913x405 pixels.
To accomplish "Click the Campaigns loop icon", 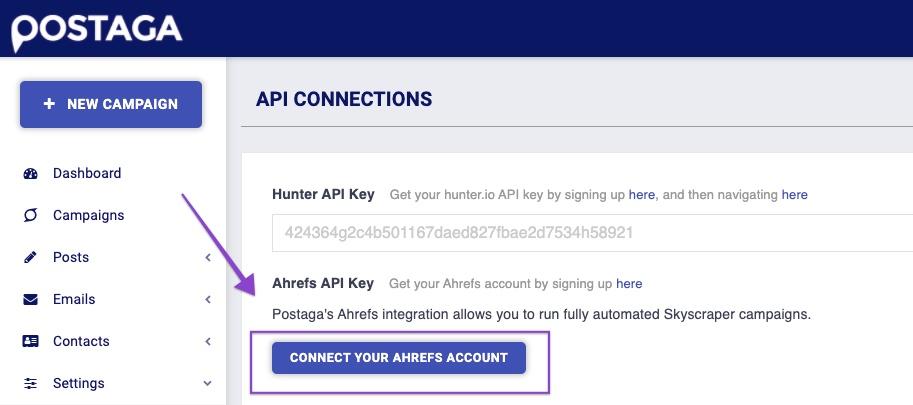I will point(30,215).
